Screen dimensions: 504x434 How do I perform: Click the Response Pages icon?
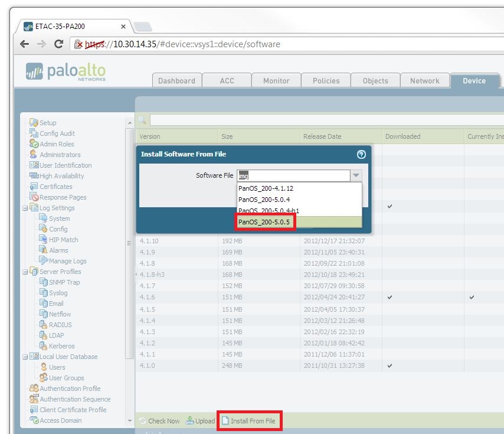[x=34, y=197]
